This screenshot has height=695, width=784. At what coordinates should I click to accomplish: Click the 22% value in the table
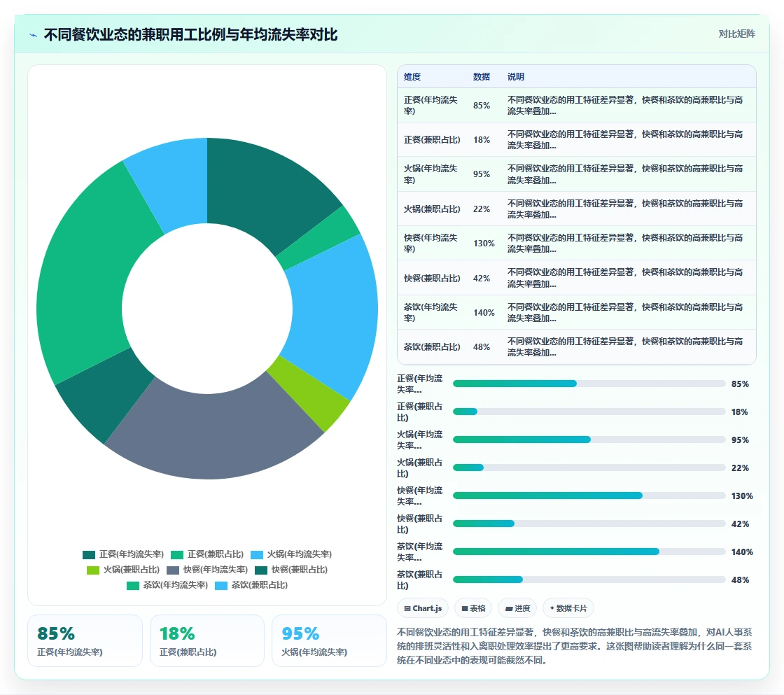point(482,209)
